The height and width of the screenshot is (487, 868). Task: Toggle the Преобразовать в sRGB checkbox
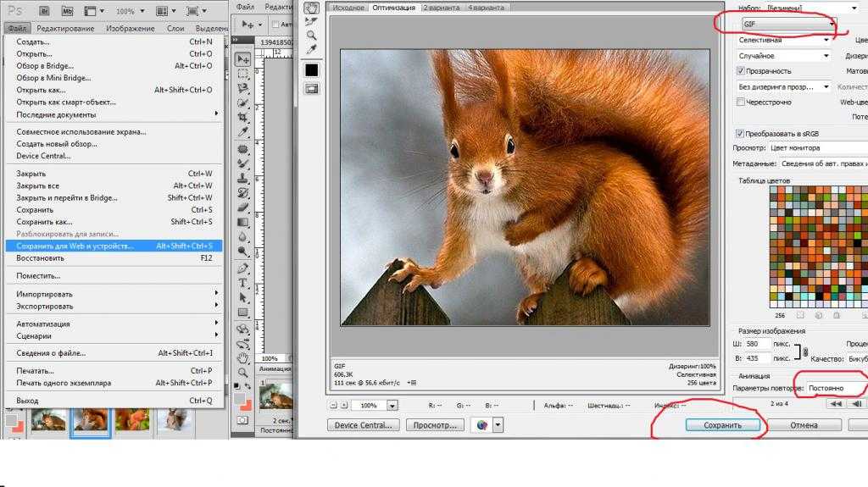click(739, 133)
